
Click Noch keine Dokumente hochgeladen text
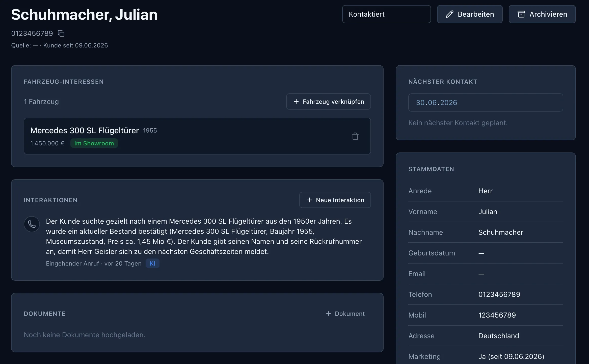[x=85, y=335]
